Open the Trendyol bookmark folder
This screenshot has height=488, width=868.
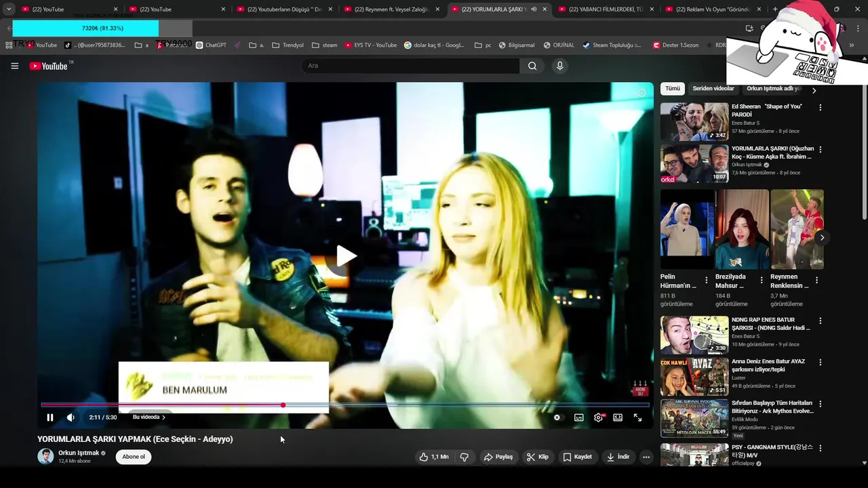[x=288, y=45]
